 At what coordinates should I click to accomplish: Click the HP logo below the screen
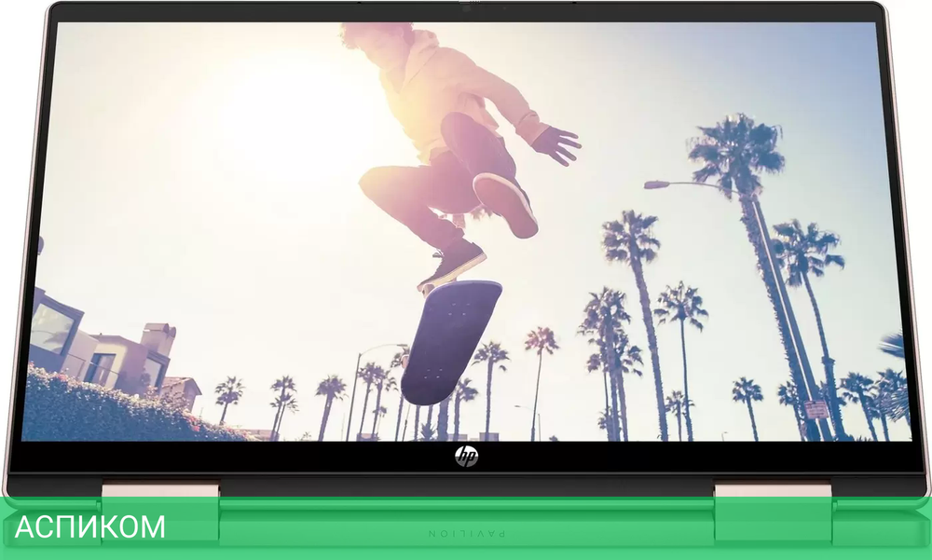coord(466,456)
